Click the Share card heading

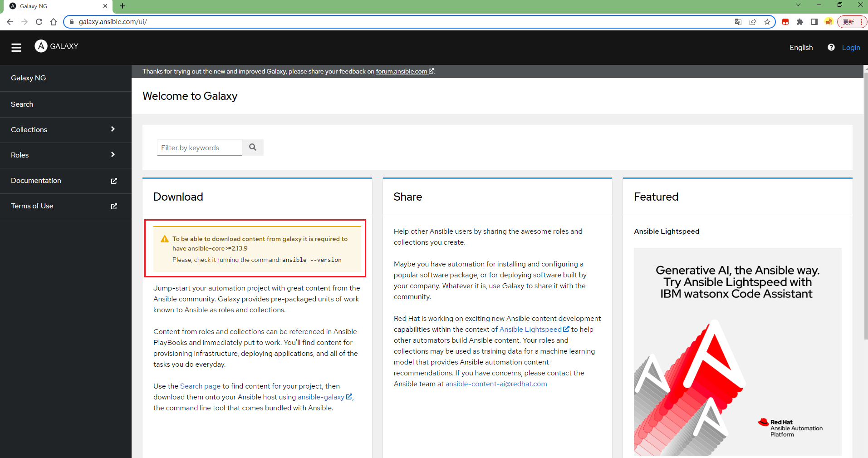[x=407, y=197]
